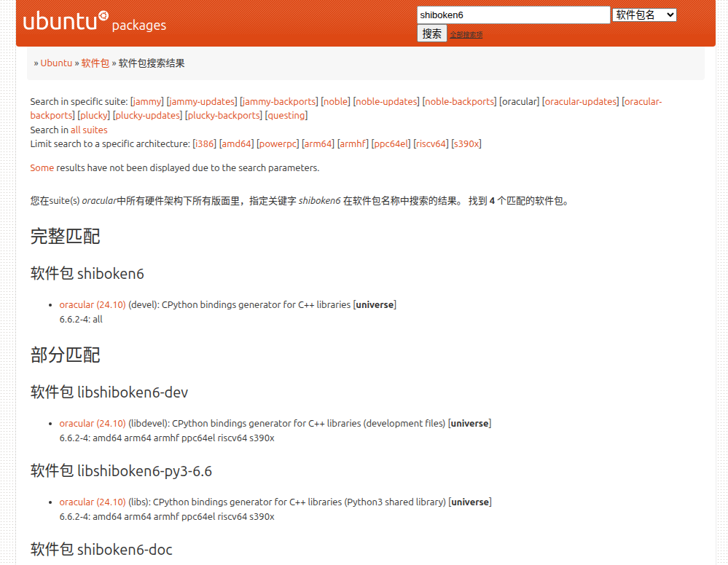Click the 完整匹配 heading

[65, 237]
